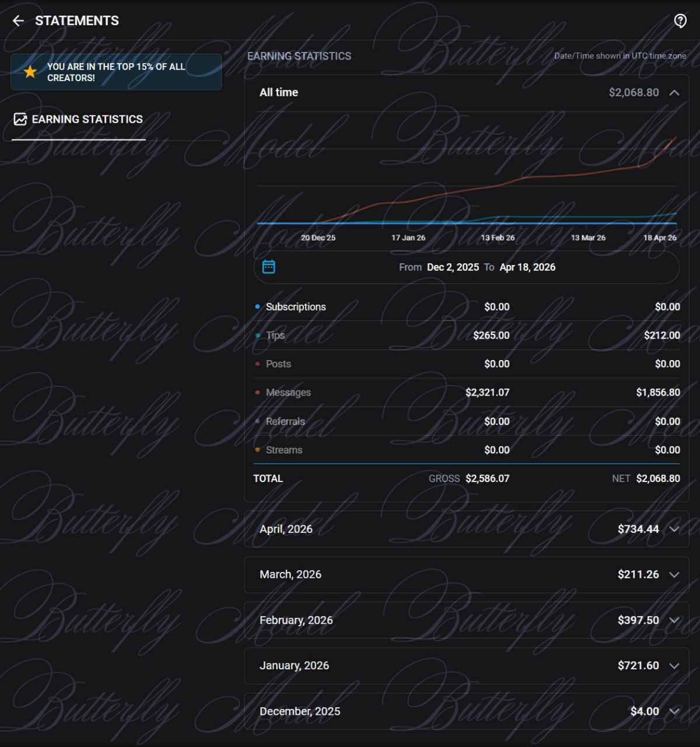Toggle the Referrals purple legend dot
The height and width of the screenshot is (747, 700).
click(257, 421)
